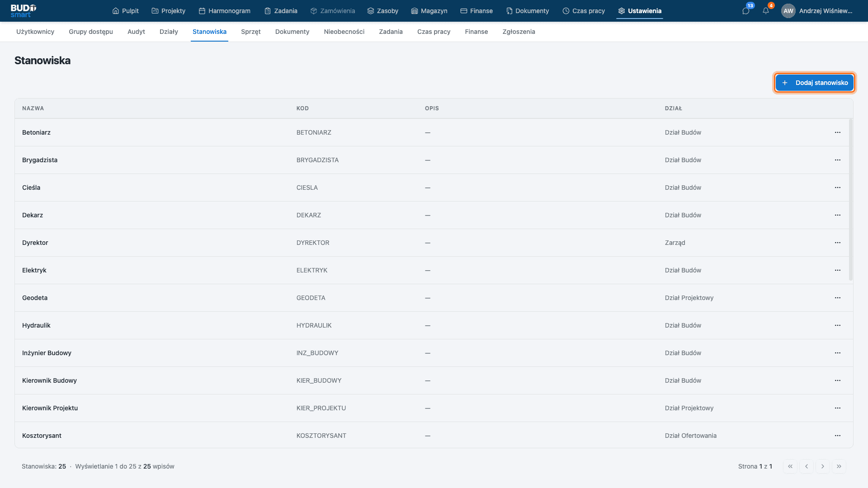Click the Dział Ofertowania cell
Image resolution: width=868 pixels, height=488 pixels.
(x=691, y=436)
